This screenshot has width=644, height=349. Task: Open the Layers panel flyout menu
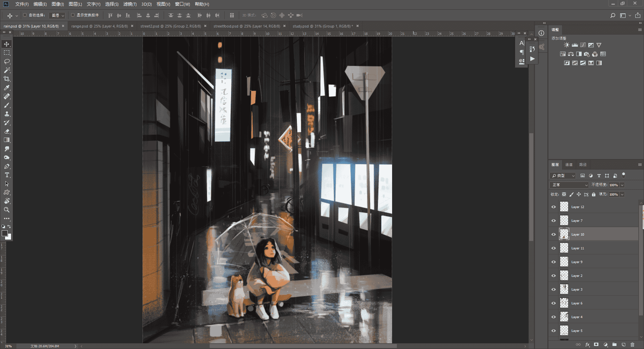tap(640, 164)
